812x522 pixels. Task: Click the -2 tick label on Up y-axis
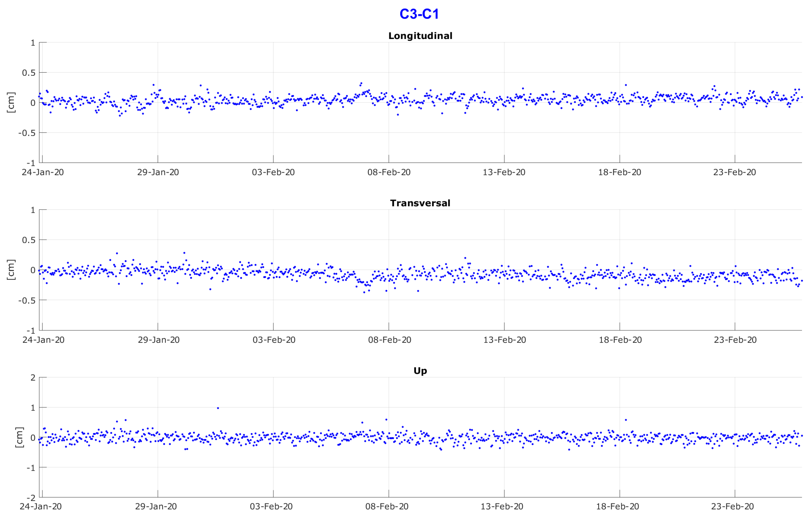pos(31,498)
